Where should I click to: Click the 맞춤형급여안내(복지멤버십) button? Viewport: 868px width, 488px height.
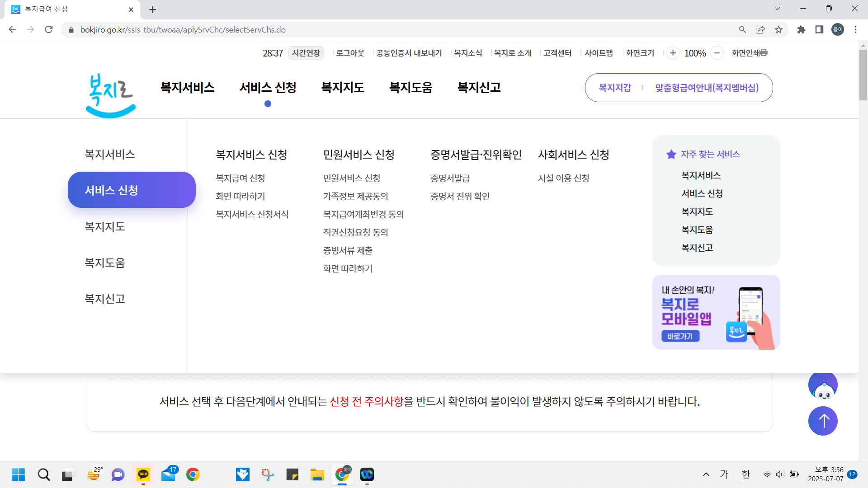tap(707, 87)
